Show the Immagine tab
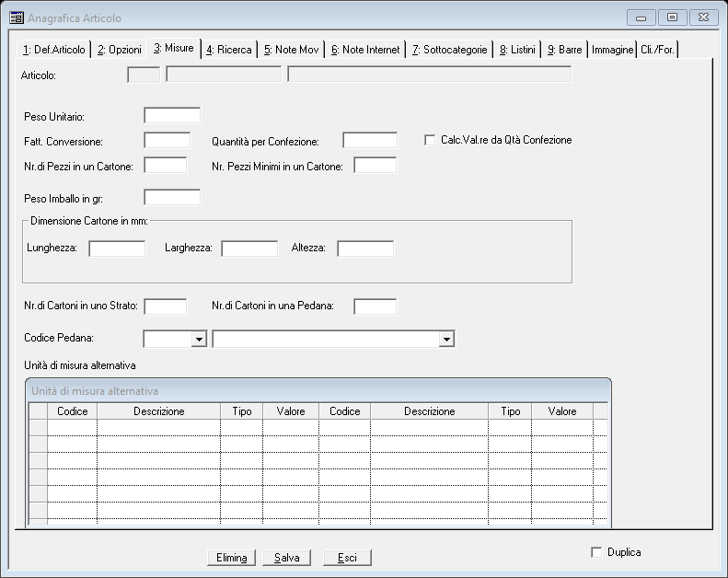The image size is (728, 578). [x=612, y=50]
